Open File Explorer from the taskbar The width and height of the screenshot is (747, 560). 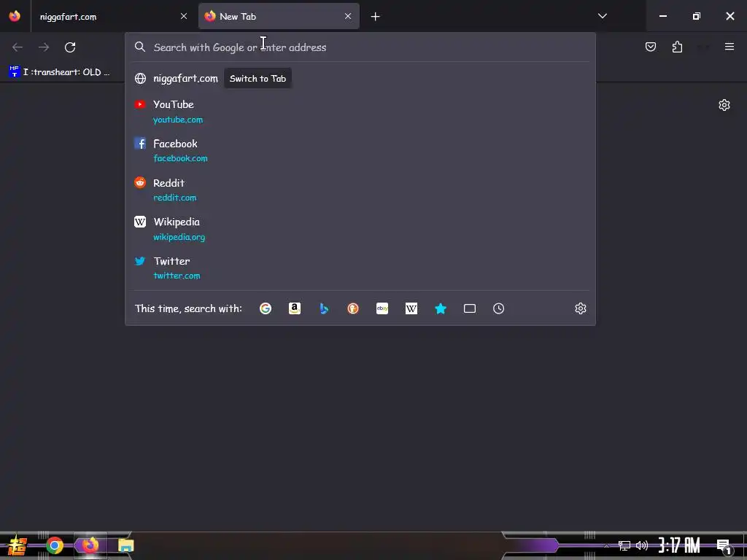click(125, 545)
